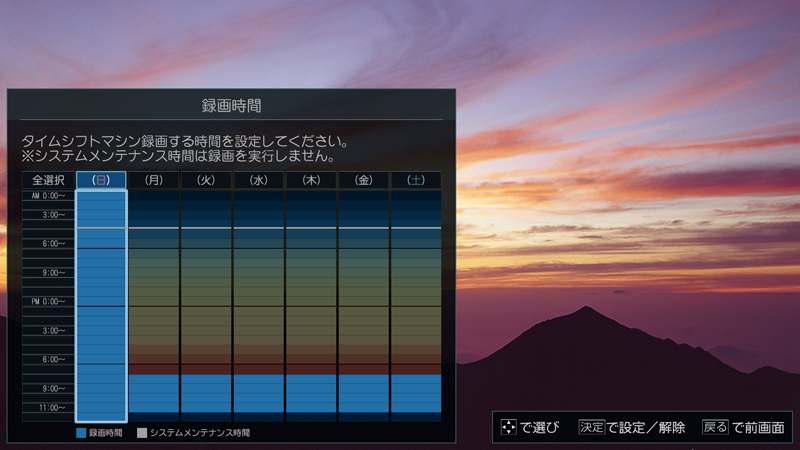Select the PM 0:00~ time row label

[x=48, y=301]
